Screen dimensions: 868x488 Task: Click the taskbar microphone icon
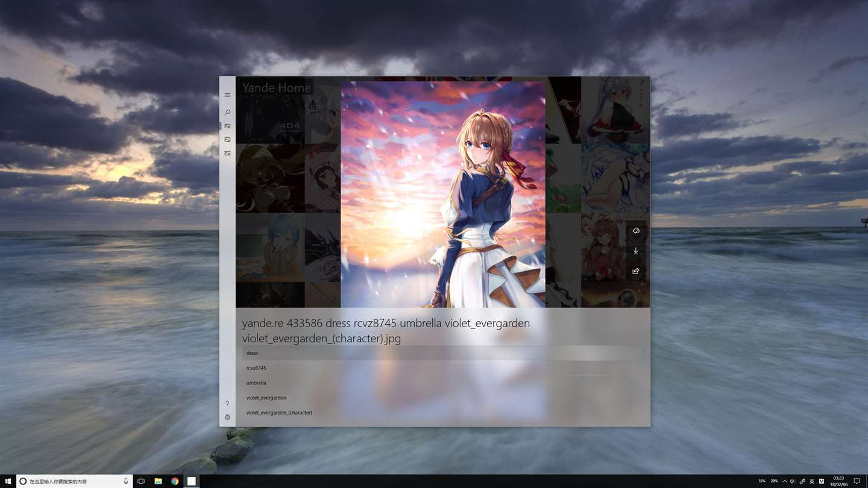point(126,481)
